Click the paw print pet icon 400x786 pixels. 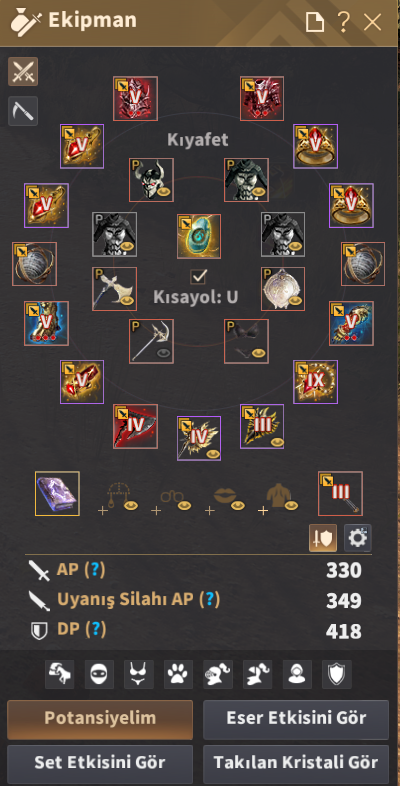[x=179, y=674]
